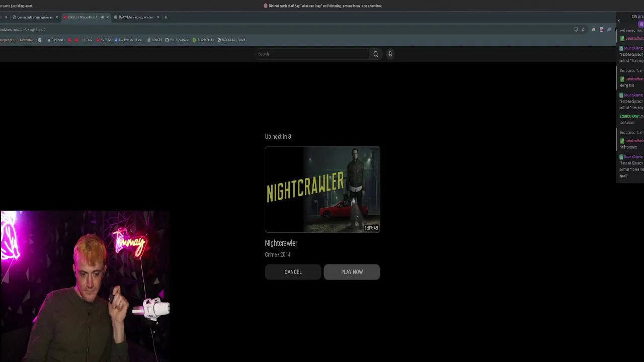644x362 pixels.
Task: Close the JARVIS LAW tab
Action: pos(158,17)
